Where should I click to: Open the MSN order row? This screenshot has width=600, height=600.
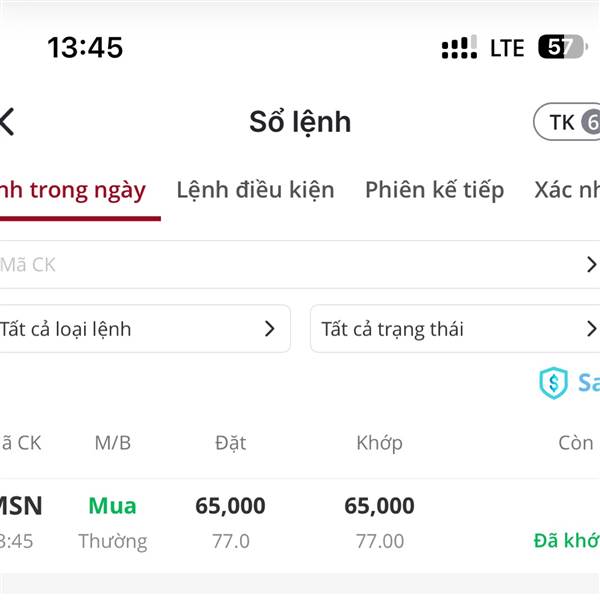[x=300, y=525]
